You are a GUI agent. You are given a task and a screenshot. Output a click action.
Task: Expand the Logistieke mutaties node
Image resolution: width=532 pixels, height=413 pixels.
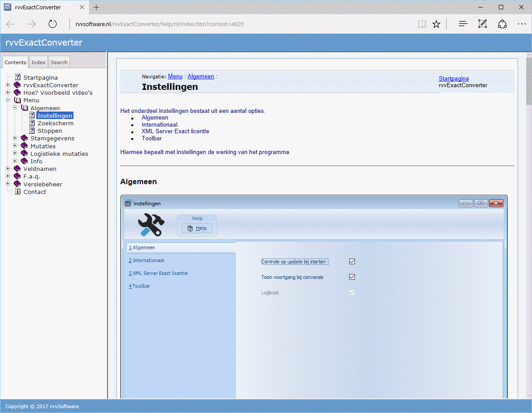coord(15,154)
